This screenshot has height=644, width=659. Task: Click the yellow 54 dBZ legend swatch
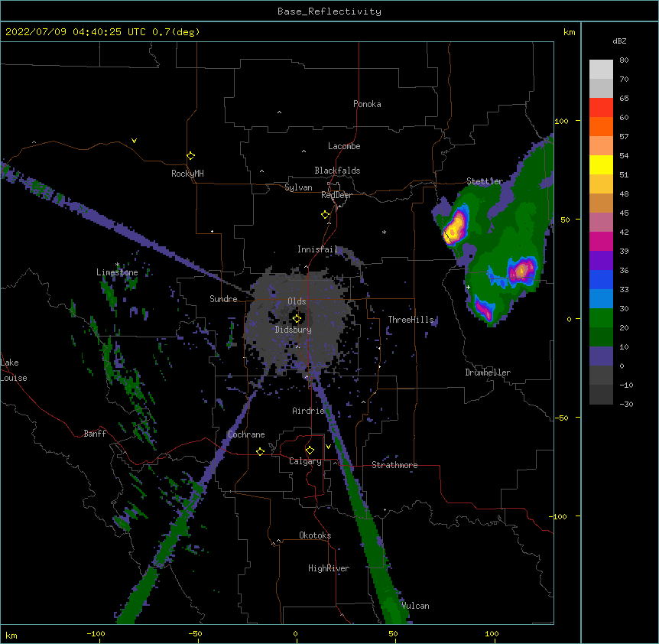tap(601, 164)
